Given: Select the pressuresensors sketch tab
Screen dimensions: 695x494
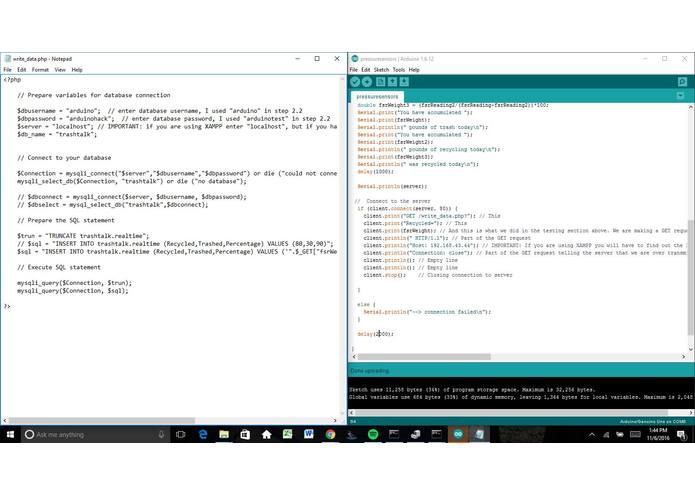Looking at the screenshot, I should coord(377,96).
